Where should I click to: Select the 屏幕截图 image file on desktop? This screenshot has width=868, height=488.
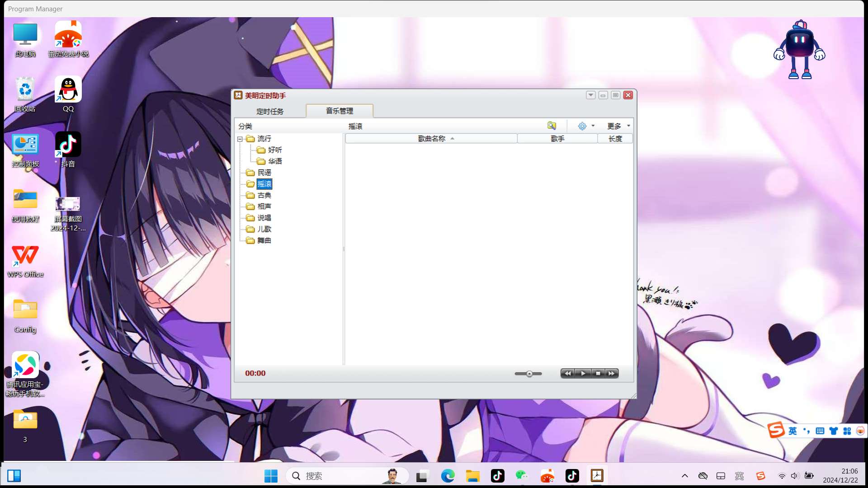[x=68, y=213]
